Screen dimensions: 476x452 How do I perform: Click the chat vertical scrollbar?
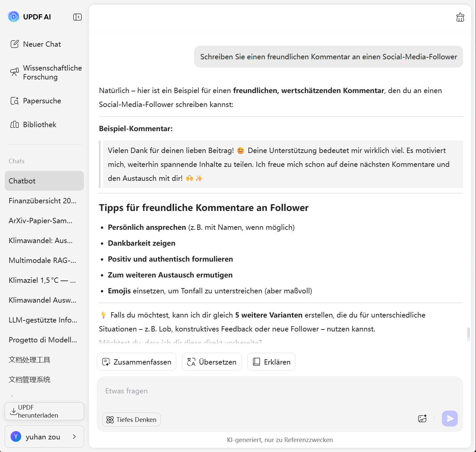point(468,334)
